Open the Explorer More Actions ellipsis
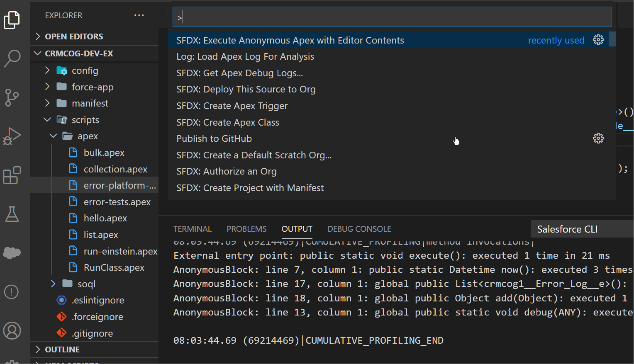This screenshot has width=634, height=364. click(139, 15)
